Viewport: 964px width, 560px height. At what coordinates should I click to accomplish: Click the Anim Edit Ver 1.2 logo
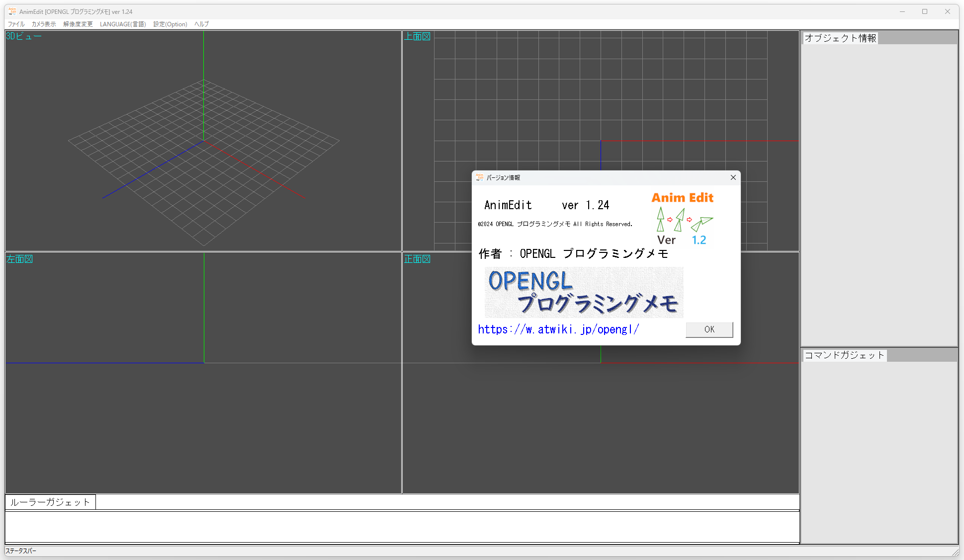pos(682,219)
